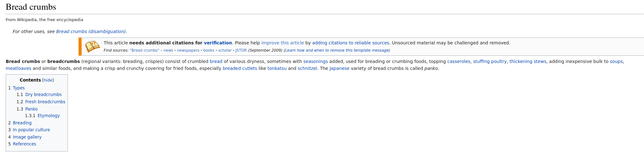Hide the Contents table with [hide] toggle
Screen dimensions: 644x159
48,80
